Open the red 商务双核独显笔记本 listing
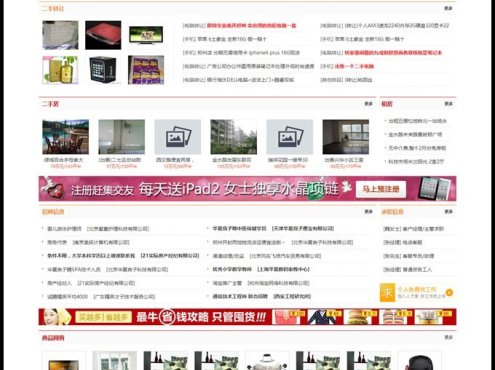The height and width of the screenshot is (370, 495). click(393, 53)
